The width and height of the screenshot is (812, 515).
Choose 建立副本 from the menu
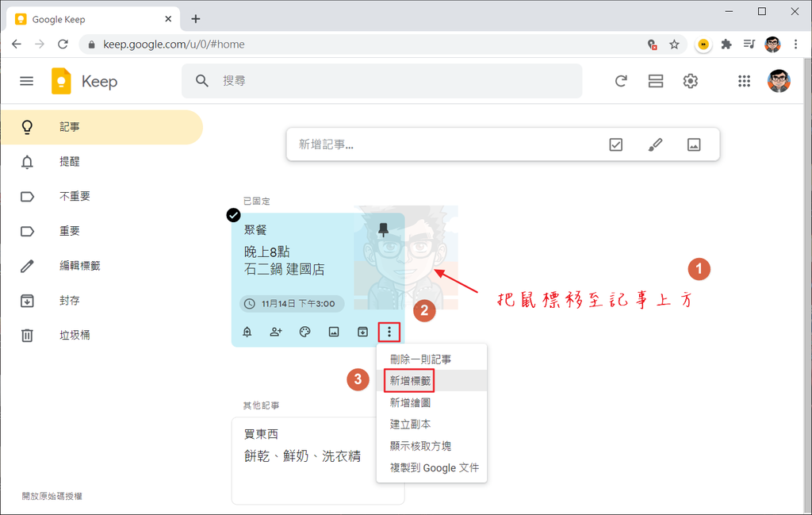[x=432, y=425]
